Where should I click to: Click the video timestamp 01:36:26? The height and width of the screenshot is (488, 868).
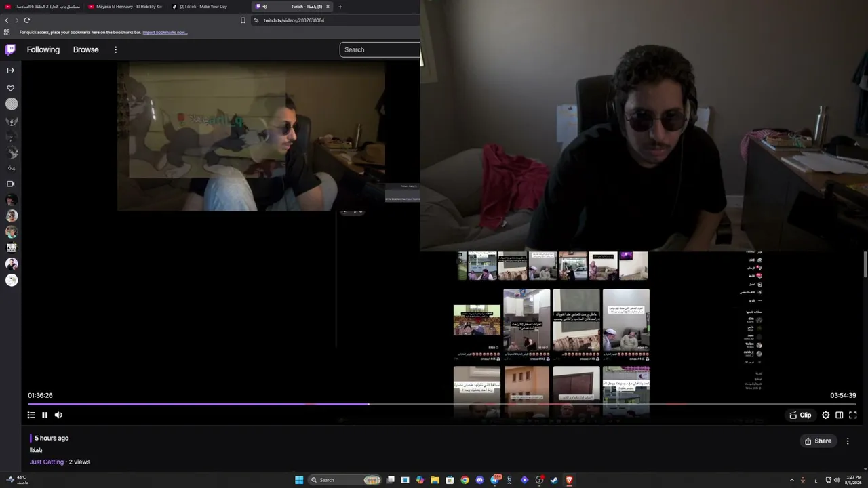[40, 395]
